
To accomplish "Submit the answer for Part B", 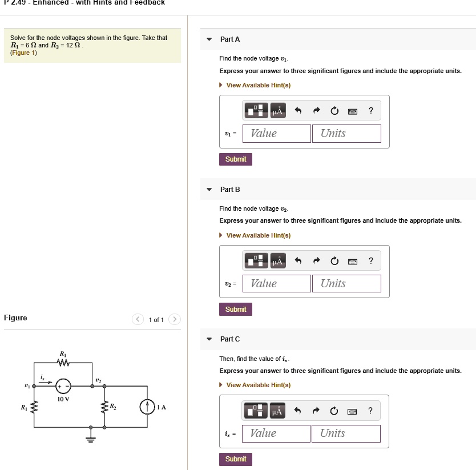I will click(x=236, y=309).
